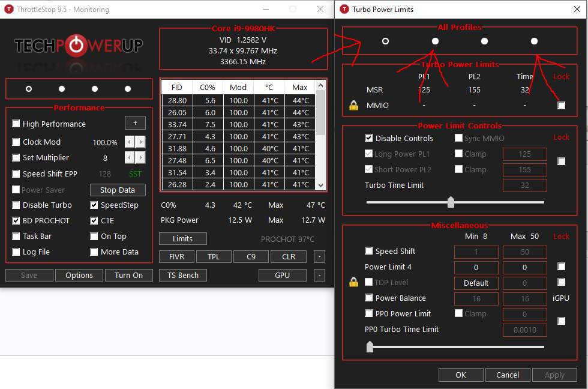Turn on Log File checkbox
Image resolution: width=588 pixels, height=389 pixels.
click(x=16, y=252)
